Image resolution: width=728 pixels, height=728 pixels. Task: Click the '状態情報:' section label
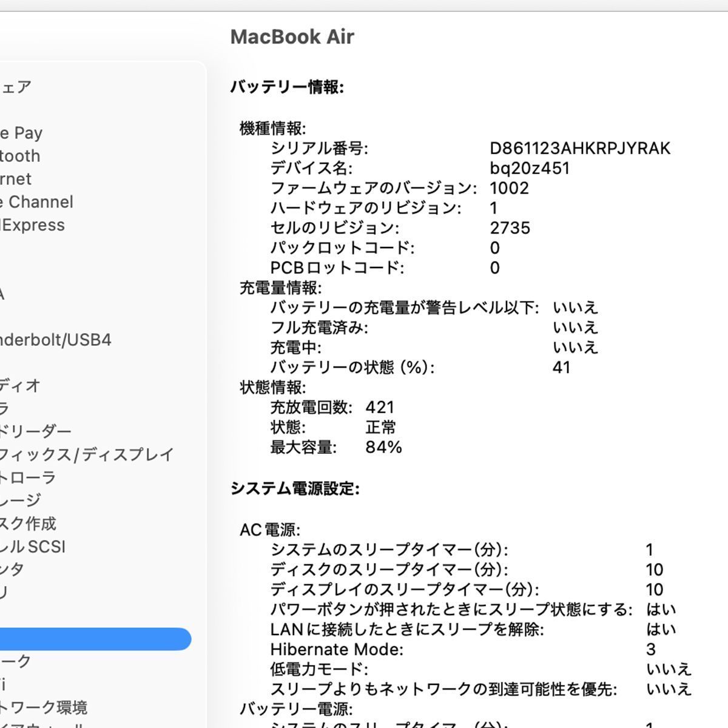pyautogui.click(x=273, y=387)
